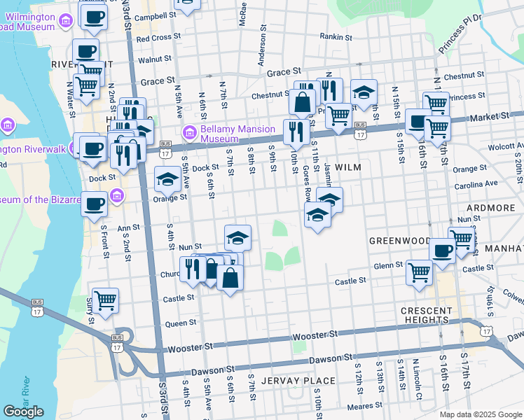Select the Wilmington Railroad Museum pin icon
The height and width of the screenshot is (420, 524).
click(x=65, y=22)
